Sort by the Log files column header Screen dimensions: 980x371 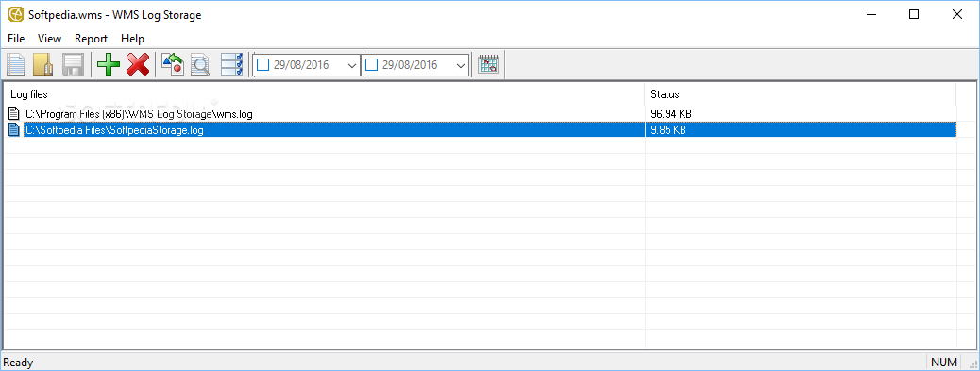[x=325, y=94]
